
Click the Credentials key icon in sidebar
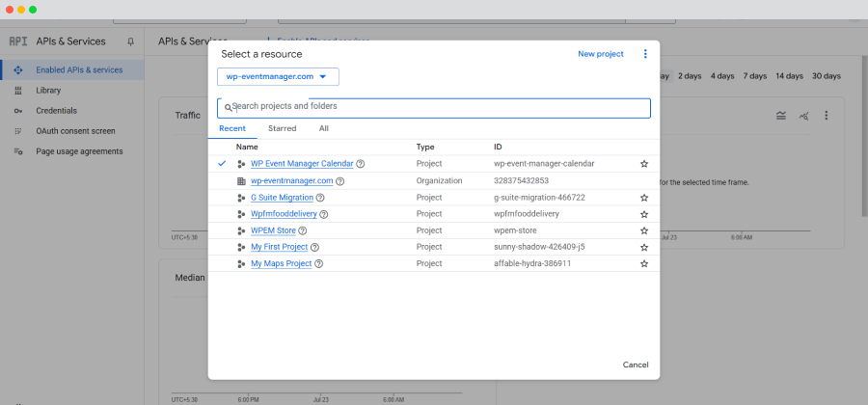point(18,111)
